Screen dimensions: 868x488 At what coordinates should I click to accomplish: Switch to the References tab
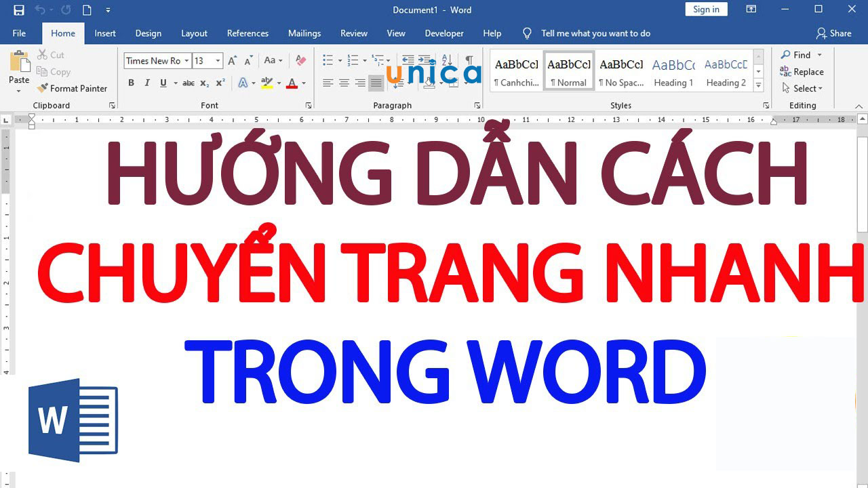(x=248, y=33)
